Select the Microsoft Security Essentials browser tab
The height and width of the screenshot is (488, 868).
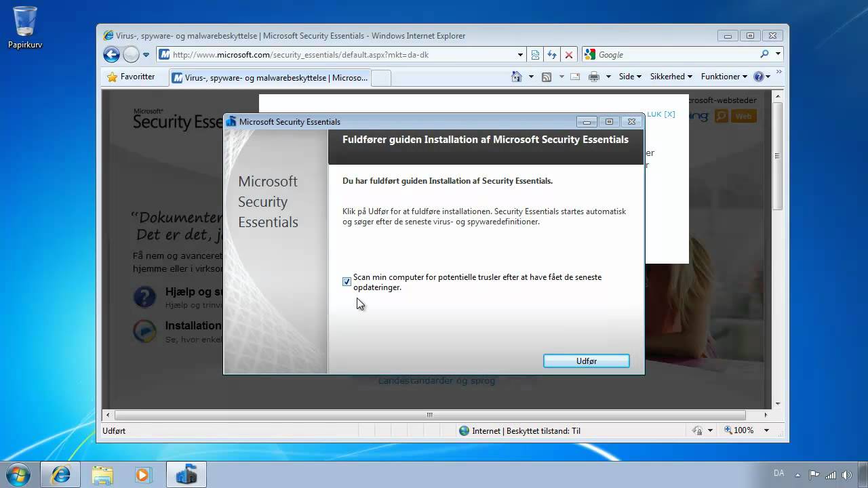tap(269, 78)
